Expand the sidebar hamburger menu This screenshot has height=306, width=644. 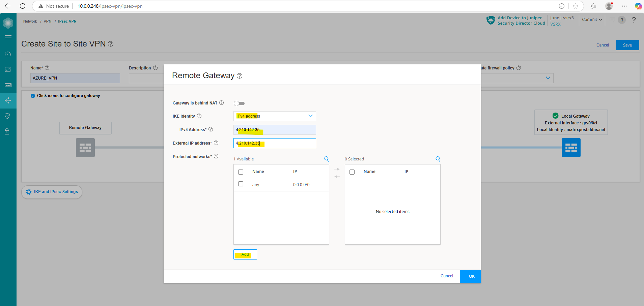8,37
